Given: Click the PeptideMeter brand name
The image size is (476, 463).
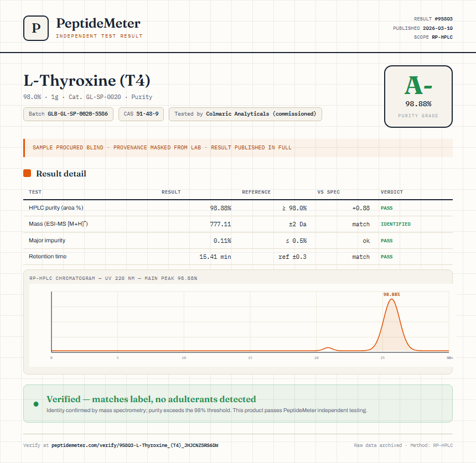Looking at the screenshot, I should pyautogui.click(x=99, y=23).
